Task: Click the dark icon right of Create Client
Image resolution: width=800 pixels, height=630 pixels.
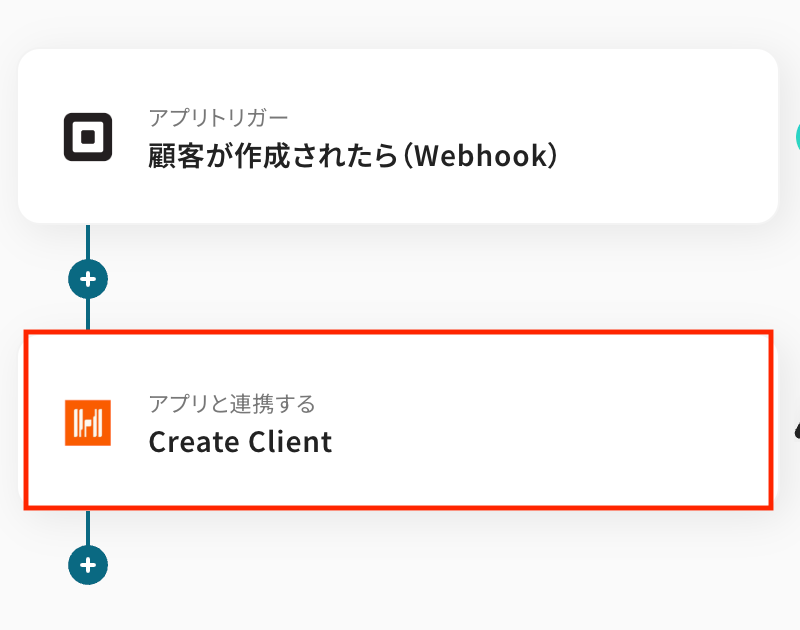Action: tap(797, 430)
